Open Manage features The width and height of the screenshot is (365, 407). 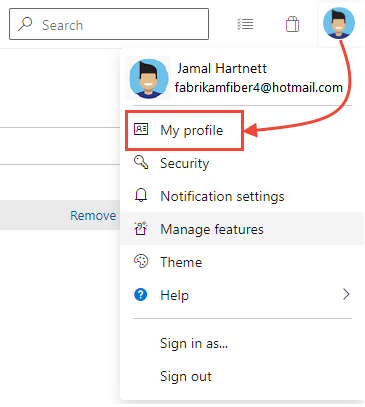(x=242, y=229)
